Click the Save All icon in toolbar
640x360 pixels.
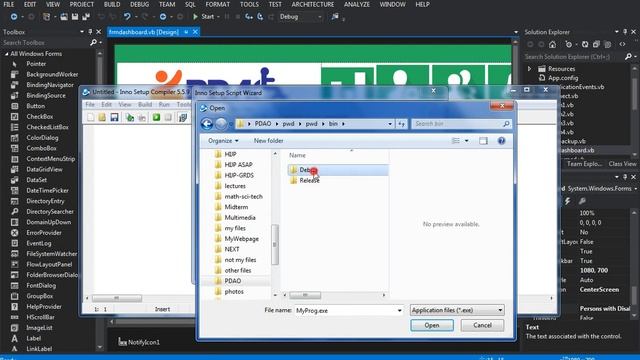86,17
